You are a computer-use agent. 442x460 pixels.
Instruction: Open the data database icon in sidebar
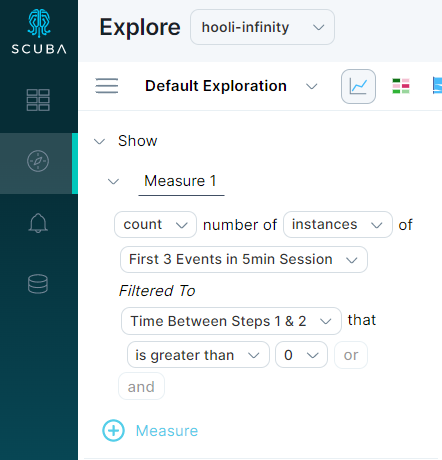point(38,284)
